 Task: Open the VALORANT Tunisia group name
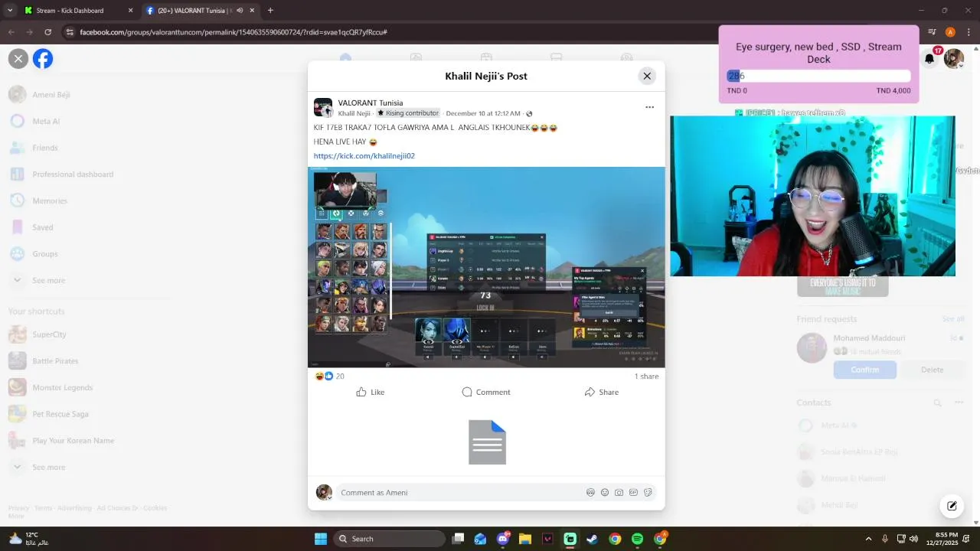point(371,103)
